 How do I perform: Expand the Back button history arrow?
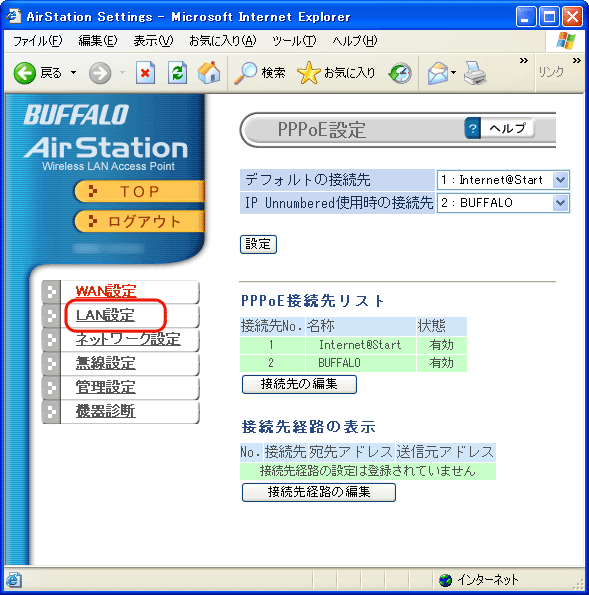coord(73,72)
